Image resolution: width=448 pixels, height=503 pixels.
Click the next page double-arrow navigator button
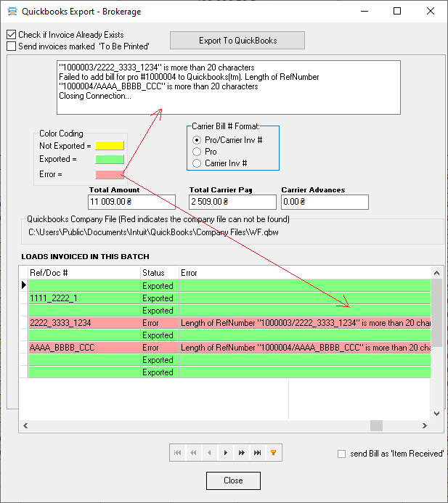241,453
